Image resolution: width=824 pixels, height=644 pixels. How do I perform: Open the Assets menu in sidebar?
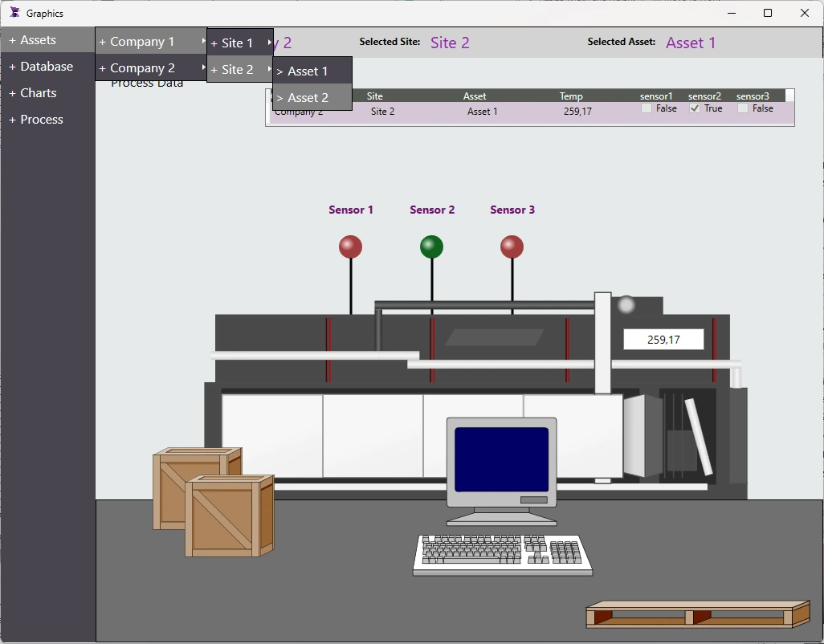point(48,40)
